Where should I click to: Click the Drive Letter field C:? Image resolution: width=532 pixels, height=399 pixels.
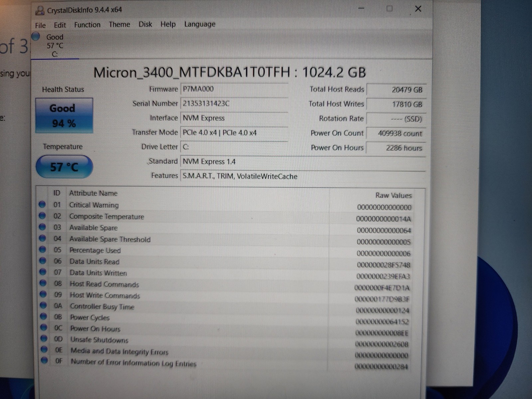pos(234,147)
